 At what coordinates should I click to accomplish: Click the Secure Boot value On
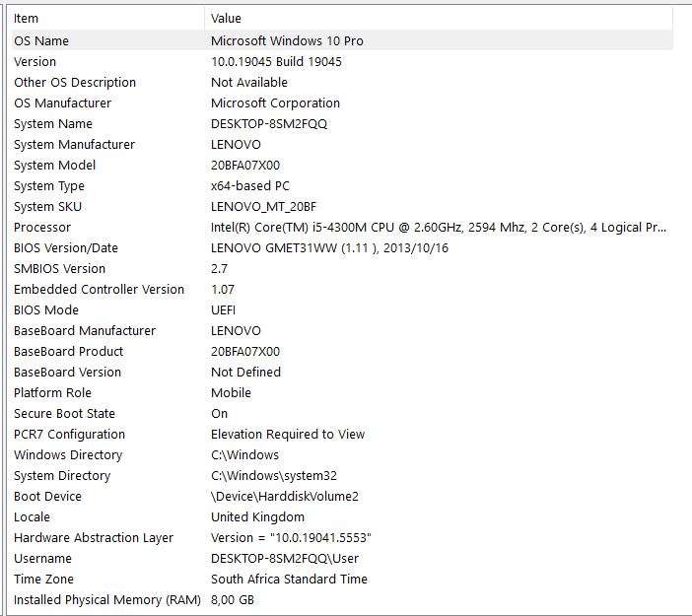coord(220,414)
